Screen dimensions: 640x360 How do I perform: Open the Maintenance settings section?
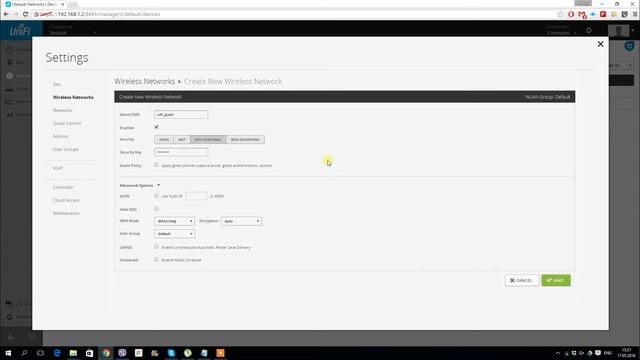click(66, 213)
